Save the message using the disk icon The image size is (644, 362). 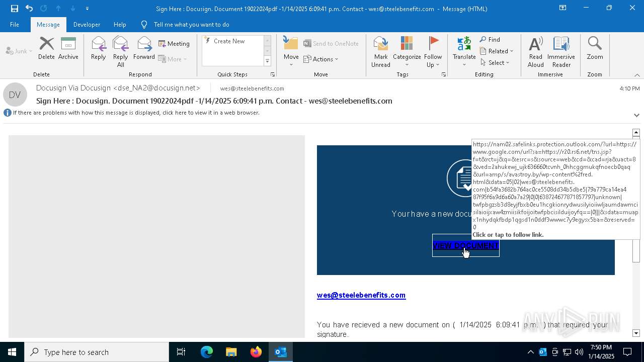pyautogui.click(x=15, y=9)
